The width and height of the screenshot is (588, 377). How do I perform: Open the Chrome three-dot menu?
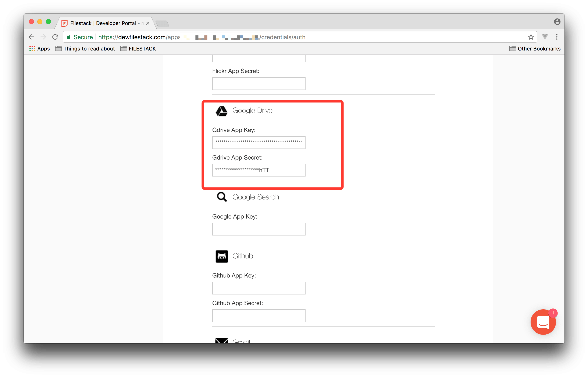click(x=557, y=37)
